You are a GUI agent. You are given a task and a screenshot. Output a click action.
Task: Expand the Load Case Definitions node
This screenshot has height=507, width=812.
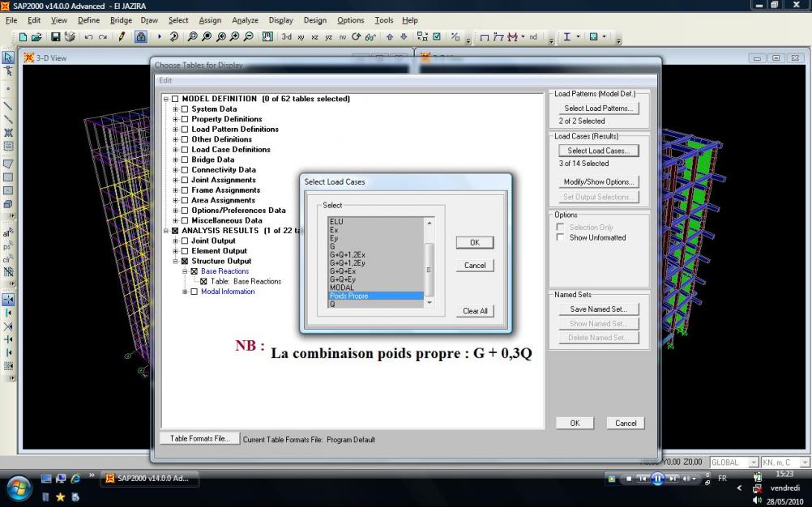176,150
